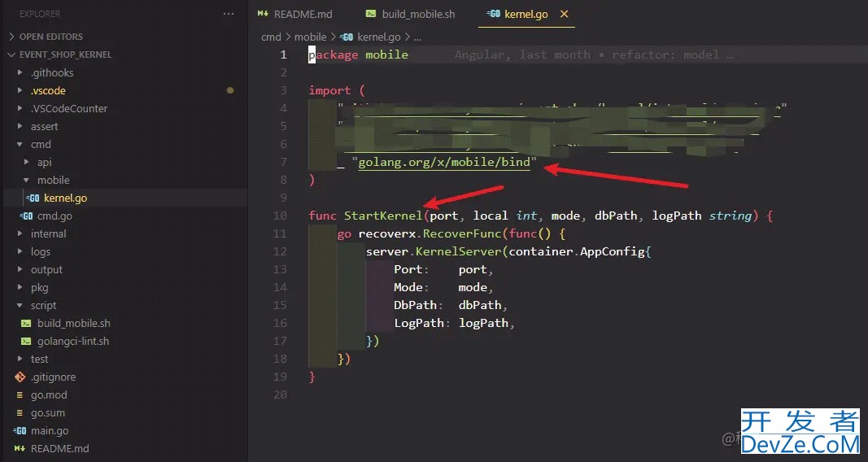Click line number 10 in the gutter
This screenshot has width=868, height=462.
click(280, 216)
